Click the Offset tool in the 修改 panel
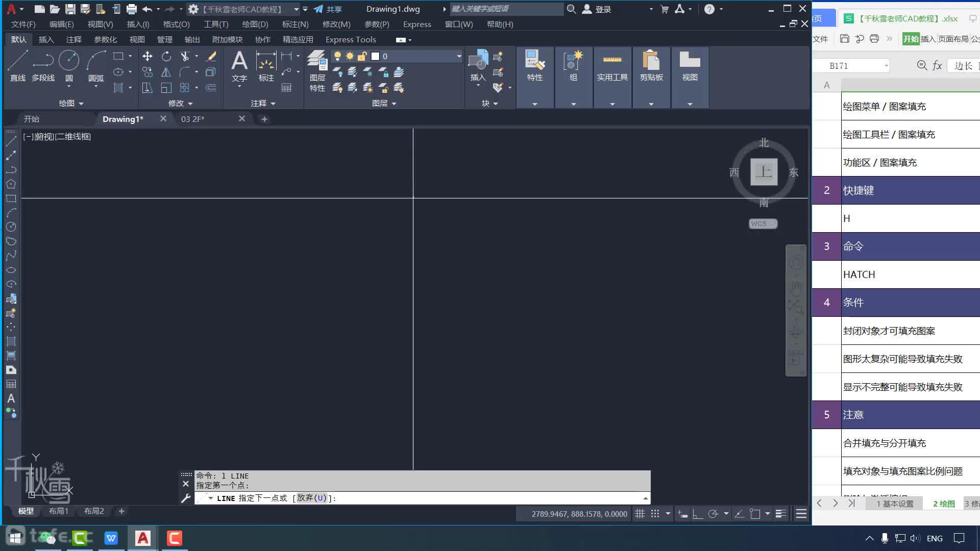The image size is (980, 551). click(211, 88)
